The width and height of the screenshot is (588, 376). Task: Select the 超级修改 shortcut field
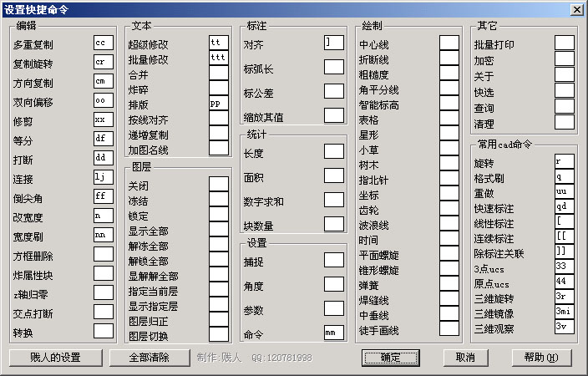coord(219,43)
